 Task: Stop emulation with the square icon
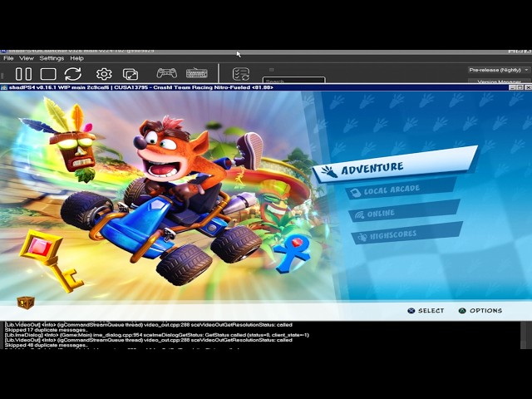(48, 74)
